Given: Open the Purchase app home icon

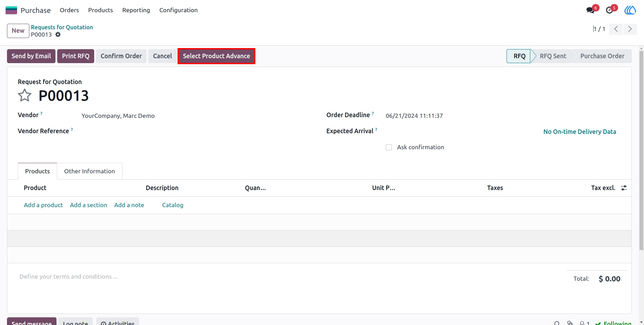Looking at the screenshot, I should 11,10.
